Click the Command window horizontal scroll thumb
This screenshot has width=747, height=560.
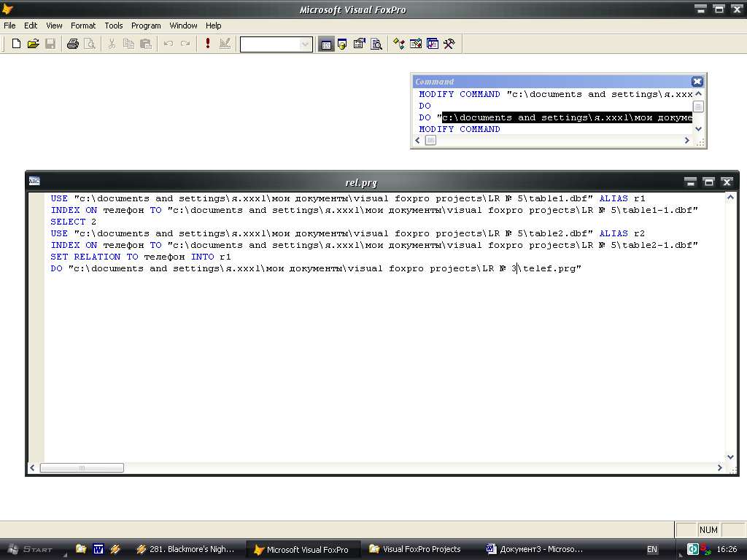click(x=430, y=141)
